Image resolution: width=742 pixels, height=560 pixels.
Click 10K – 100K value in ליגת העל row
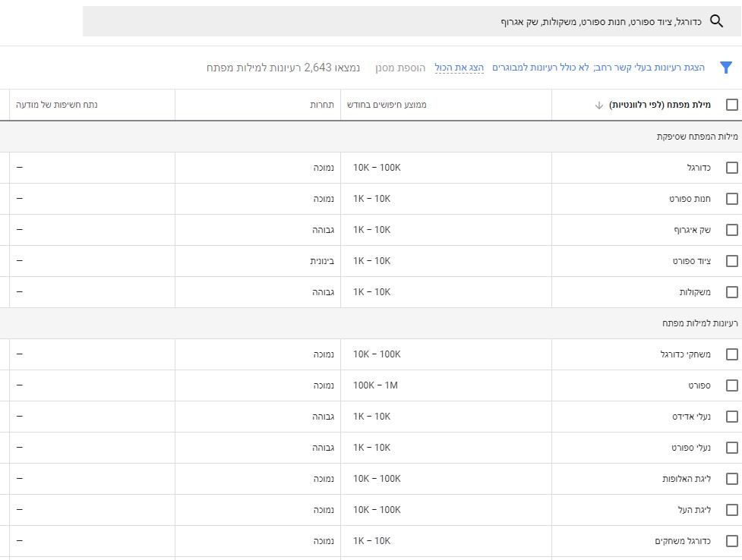tap(377, 510)
